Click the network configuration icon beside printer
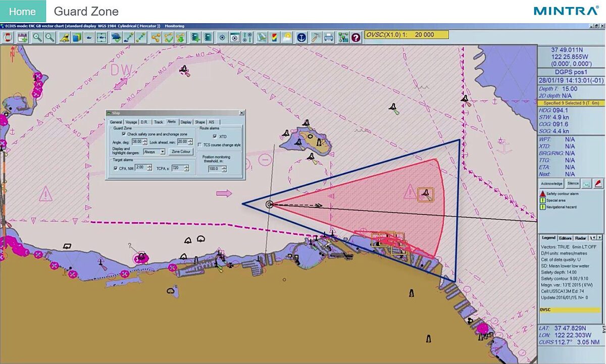The image size is (606, 364). click(x=343, y=37)
